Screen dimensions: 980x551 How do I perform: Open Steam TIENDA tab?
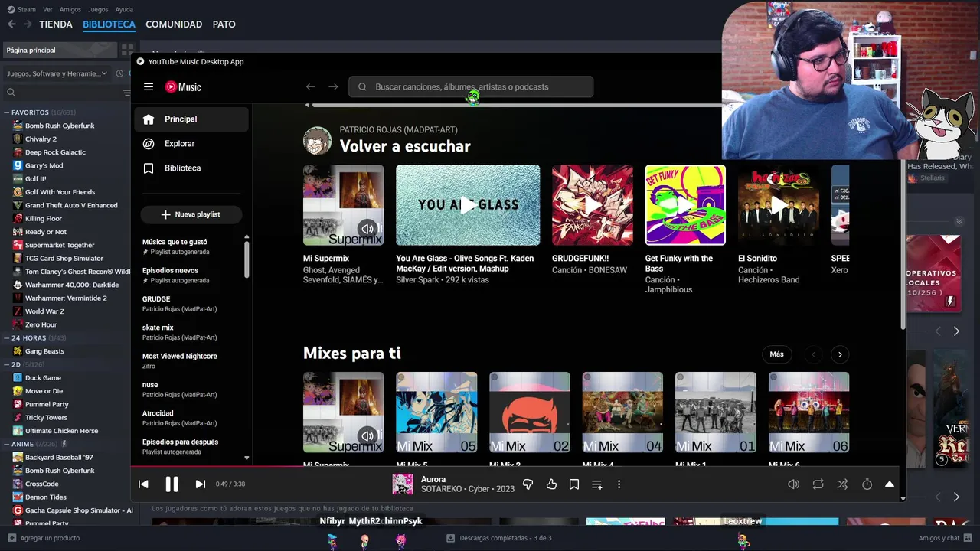[x=56, y=24]
